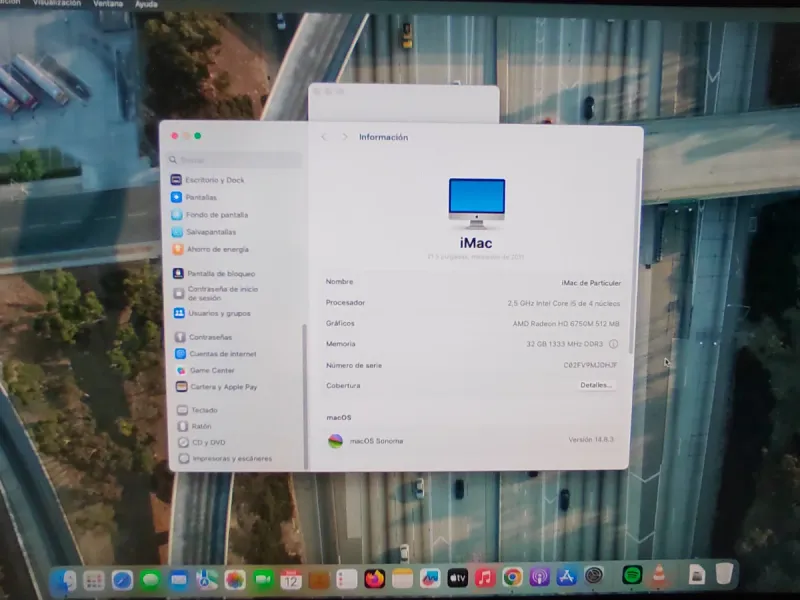Open Photos from the Dock

click(x=235, y=580)
